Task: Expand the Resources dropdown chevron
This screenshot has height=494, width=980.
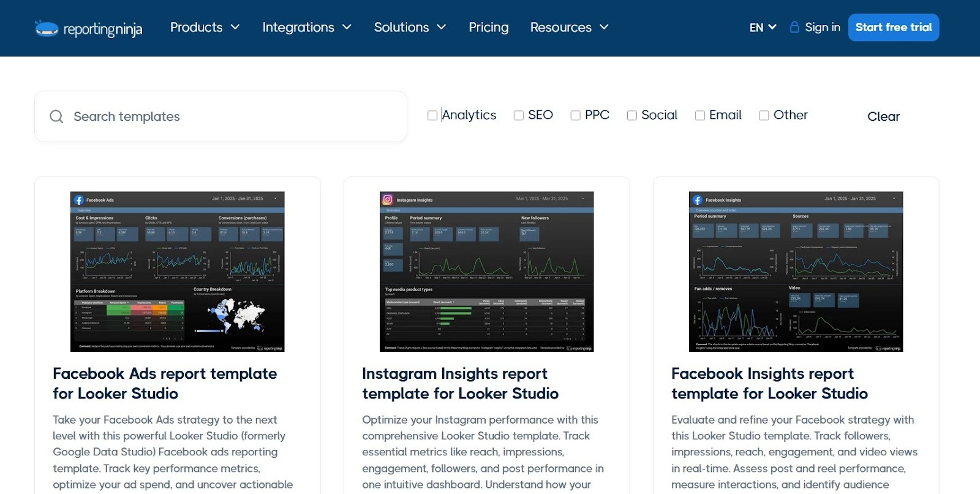Action: tap(604, 28)
